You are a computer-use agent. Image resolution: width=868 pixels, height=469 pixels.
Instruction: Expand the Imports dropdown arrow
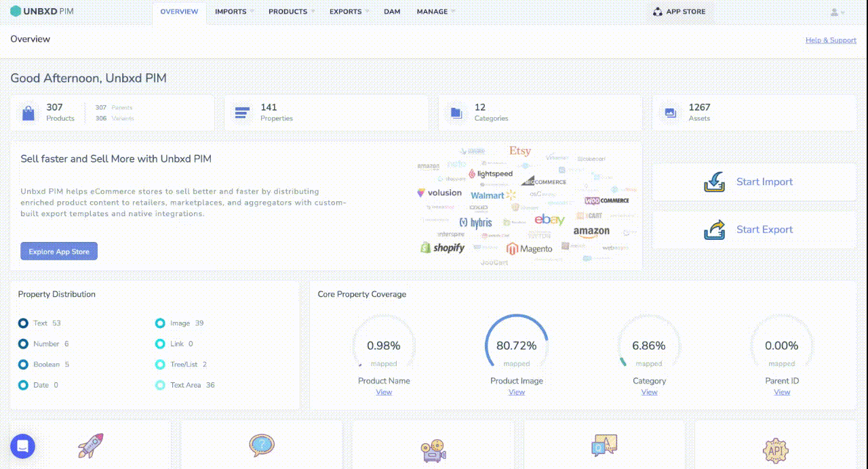click(x=252, y=12)
